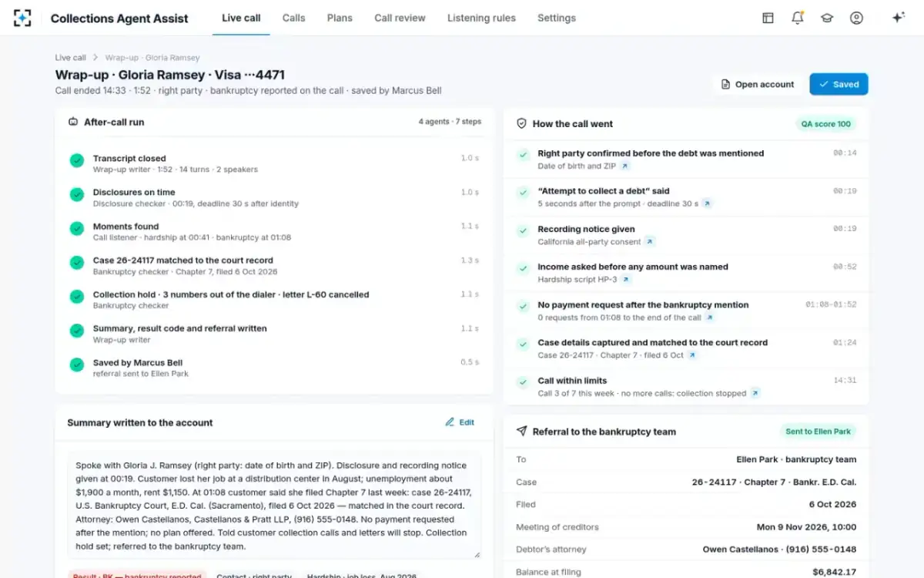This screenshot has height=578, width=924.
Task: Click the 'Summary written to the account' heading
Action: click(x=140, y=422)
